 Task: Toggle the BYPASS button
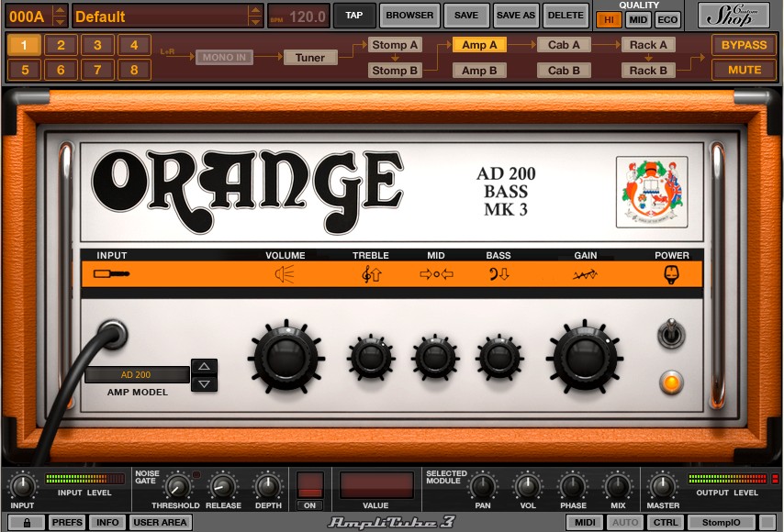point(744,45)
